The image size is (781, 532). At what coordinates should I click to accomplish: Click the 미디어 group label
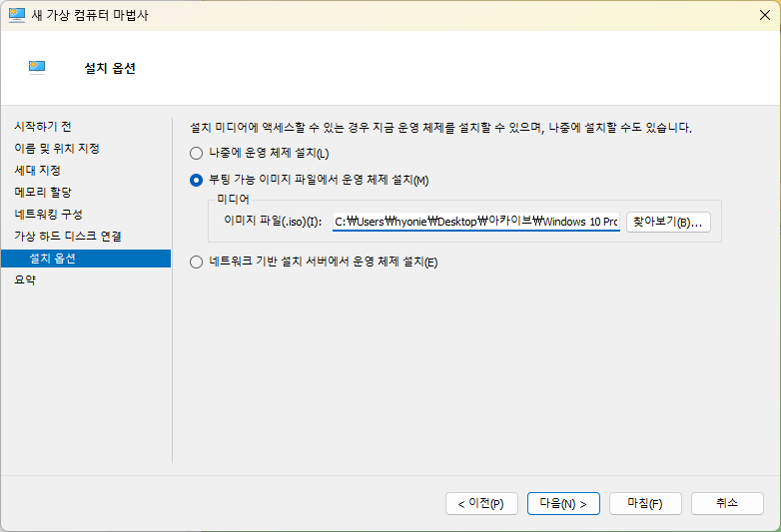233,199
